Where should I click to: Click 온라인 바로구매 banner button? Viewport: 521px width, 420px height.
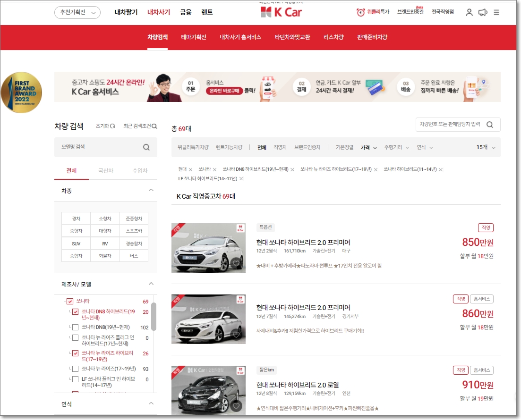tap(224, 91)
